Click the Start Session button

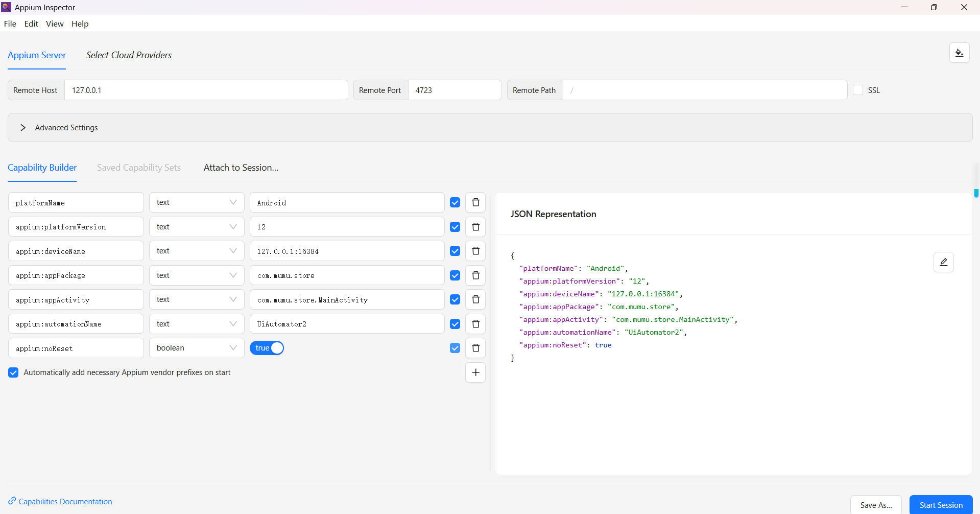941,505
